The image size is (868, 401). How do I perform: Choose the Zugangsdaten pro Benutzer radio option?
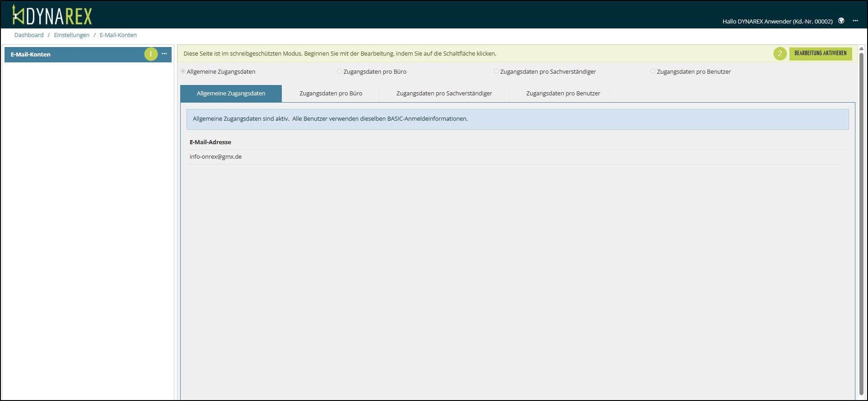tap(653, 71)
